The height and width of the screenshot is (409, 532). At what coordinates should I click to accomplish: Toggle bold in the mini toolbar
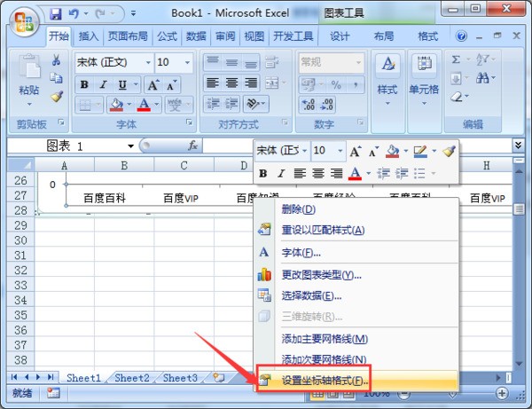(x=262, y=173)
